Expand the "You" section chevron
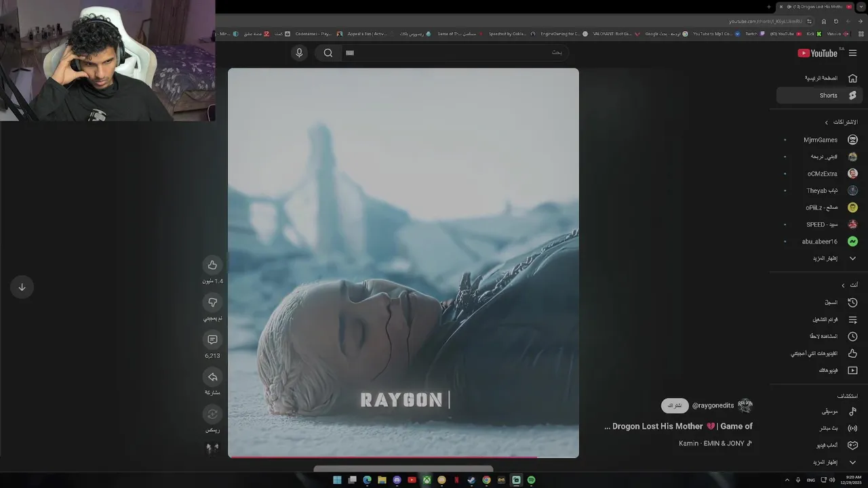Screen dimensions: 868x488 pos(843,285)
